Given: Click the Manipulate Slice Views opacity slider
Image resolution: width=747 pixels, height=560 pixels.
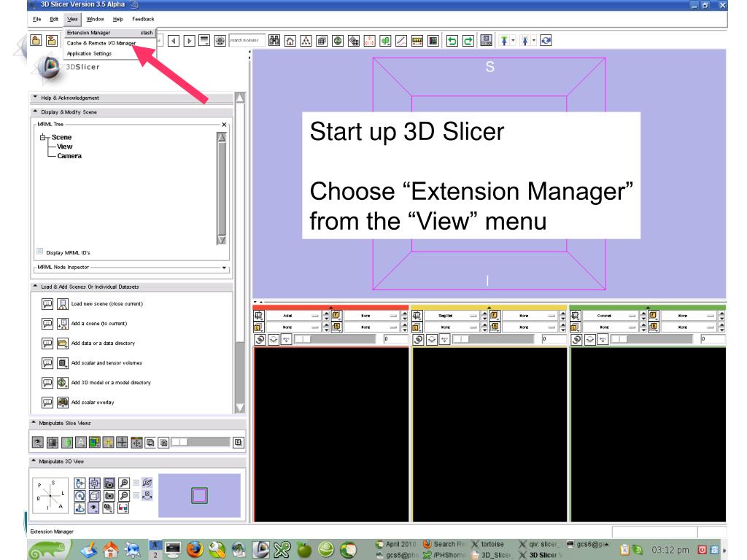Looking at the screenshot, I should point(201,443).
